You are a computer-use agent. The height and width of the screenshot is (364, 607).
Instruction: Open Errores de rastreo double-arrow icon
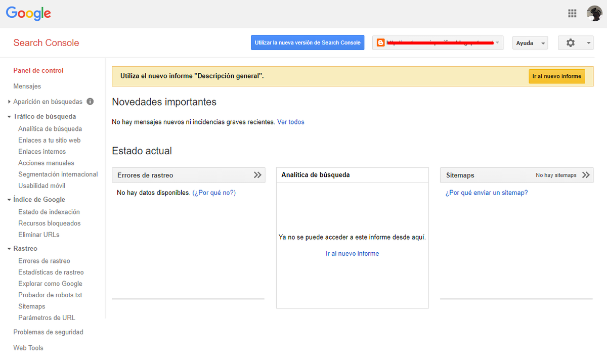[257, 175]
